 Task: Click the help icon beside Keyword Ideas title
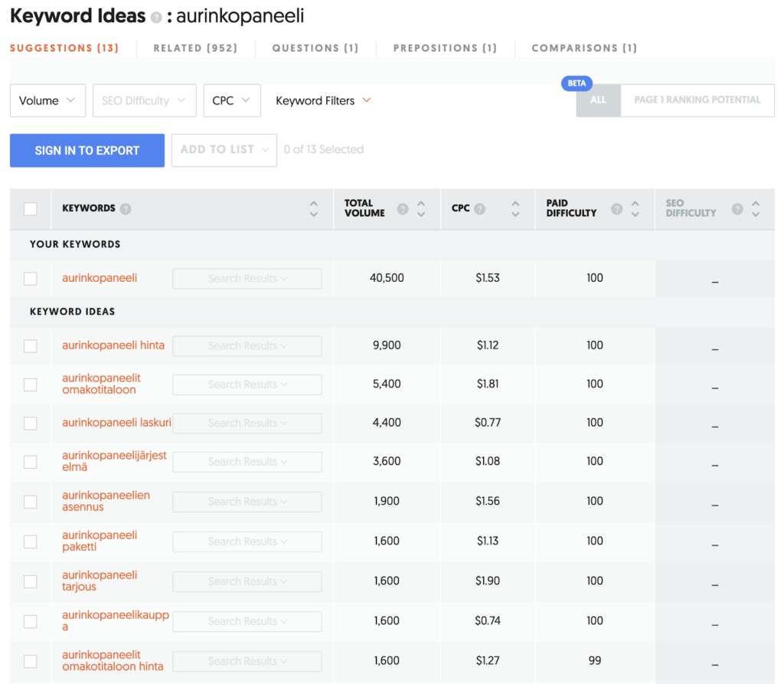(156, 18)
